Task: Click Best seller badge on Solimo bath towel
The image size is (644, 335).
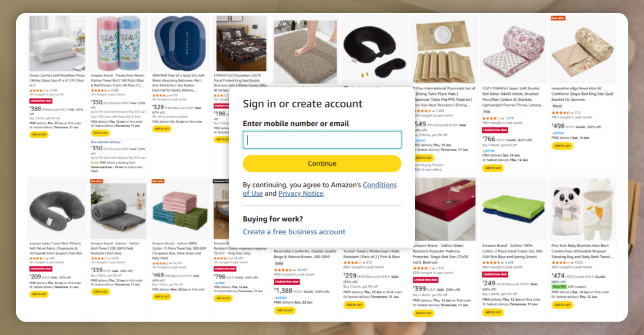Action: (x=96, y=181)
